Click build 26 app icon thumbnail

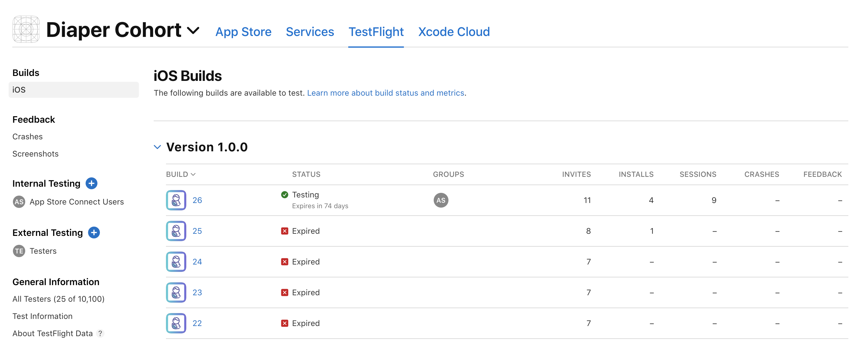click(x=176, y=200)
